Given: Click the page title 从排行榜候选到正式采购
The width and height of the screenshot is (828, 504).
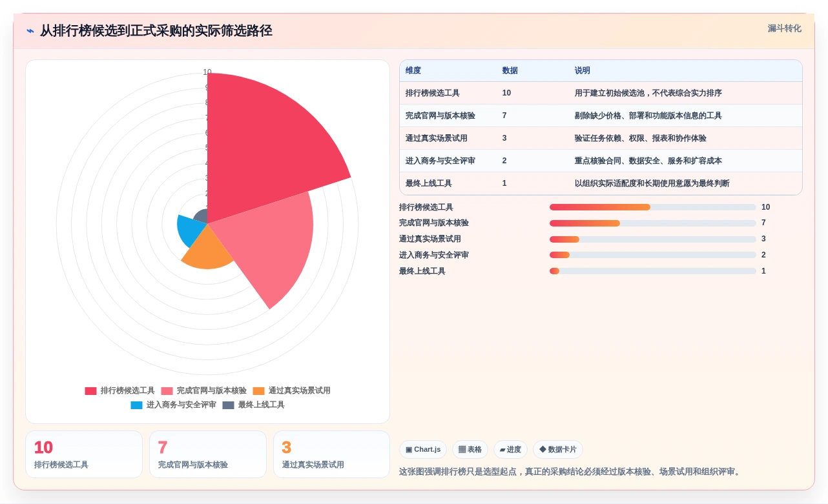Looking at the screenshot, I should [156, 31].
